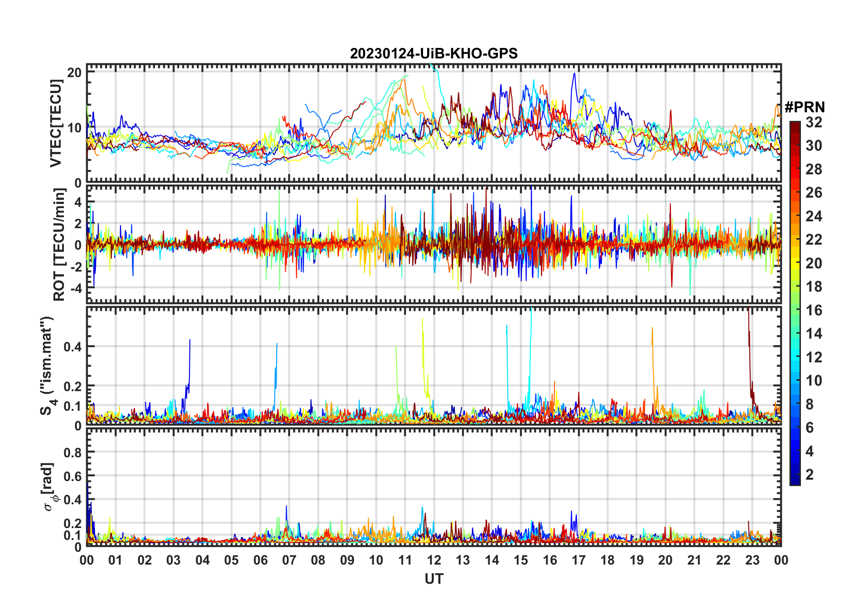Image resolution: width=868 pixels, height=607 pixels.
Task: Click colorbar tick label 32
Action: pos(814,122)
